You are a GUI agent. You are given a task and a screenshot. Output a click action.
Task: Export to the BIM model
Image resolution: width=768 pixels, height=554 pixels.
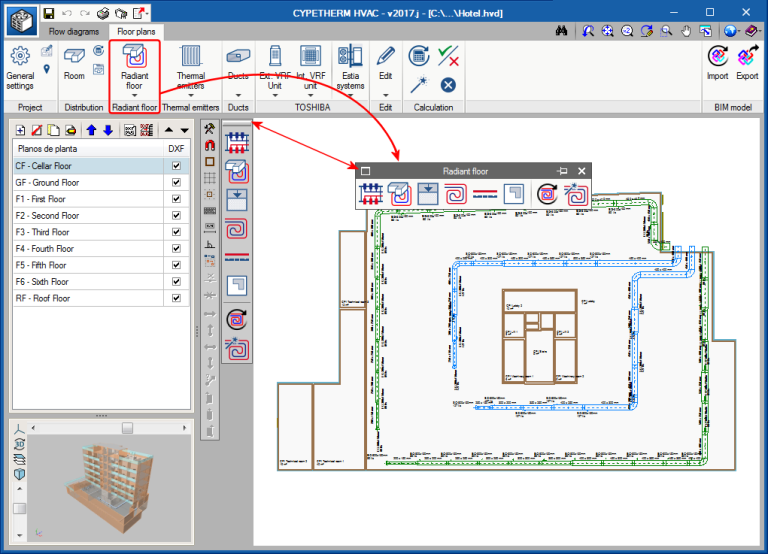pyautogui.click(x=747, y=63)
